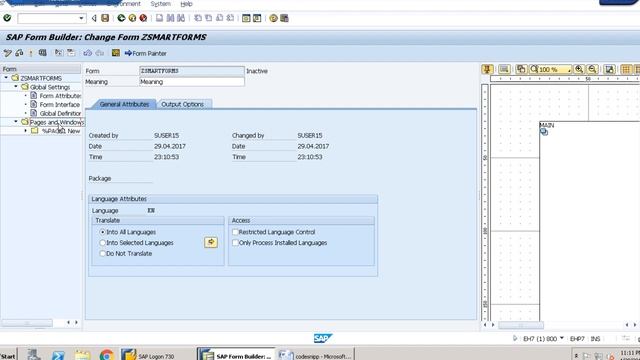Open the 100 % zoom dropdown
Screen dimensions: 640x360
click(569, 70)
